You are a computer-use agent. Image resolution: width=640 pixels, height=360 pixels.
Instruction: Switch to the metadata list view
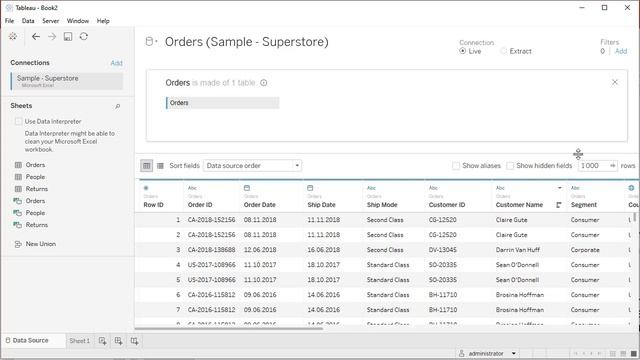coord(160,166)
